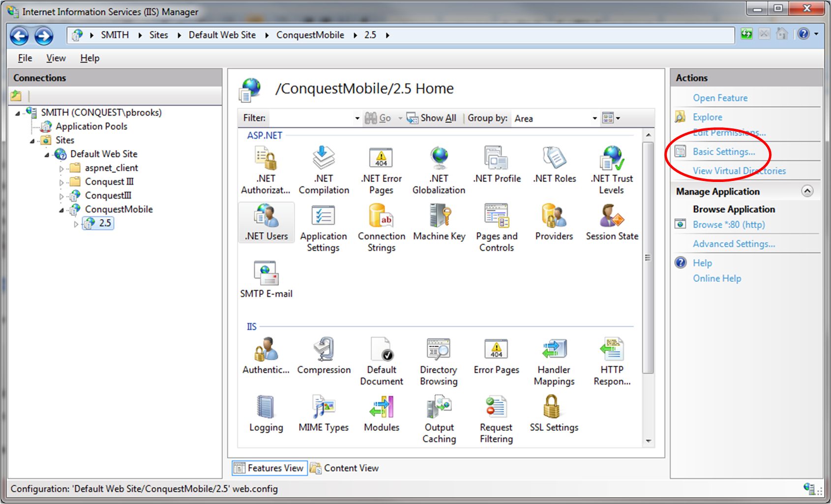Image resolution: width=831 pixels, height=504 pixels.
Task: Click the Forward navigation arrow
Action: (x=43, y=35)
